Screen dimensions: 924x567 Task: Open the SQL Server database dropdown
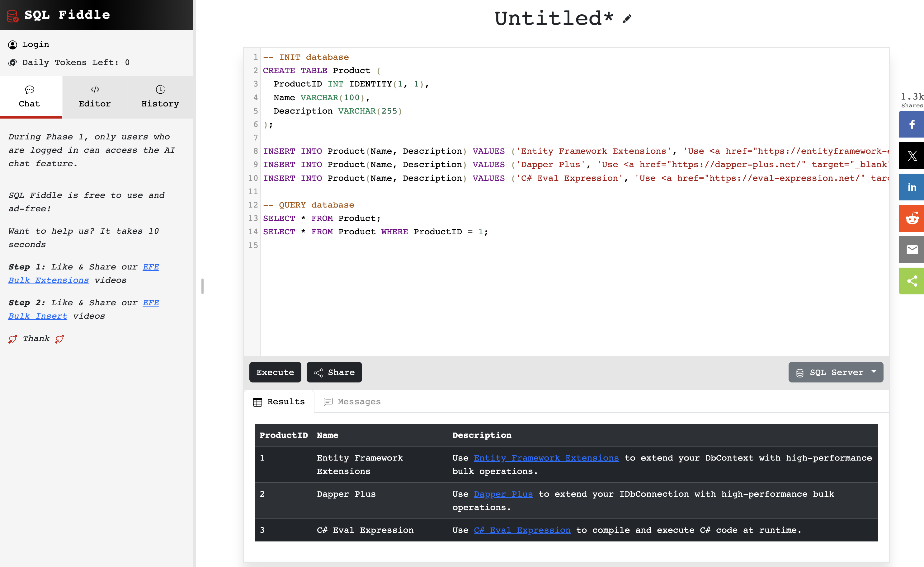coord(836,373)
